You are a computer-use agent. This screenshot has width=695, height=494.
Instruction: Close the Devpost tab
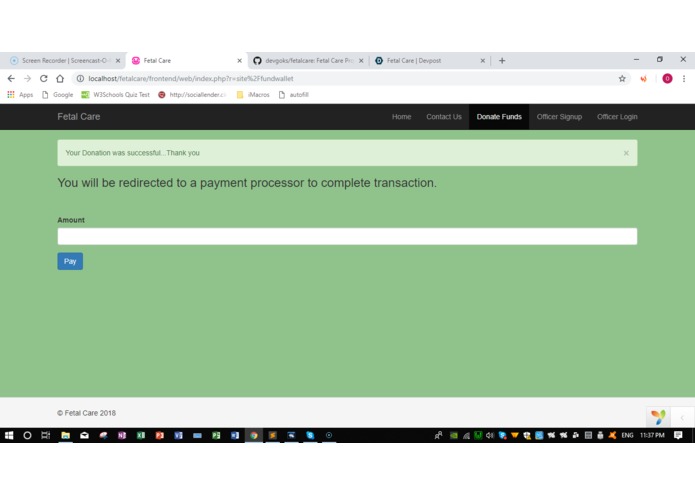483,61
